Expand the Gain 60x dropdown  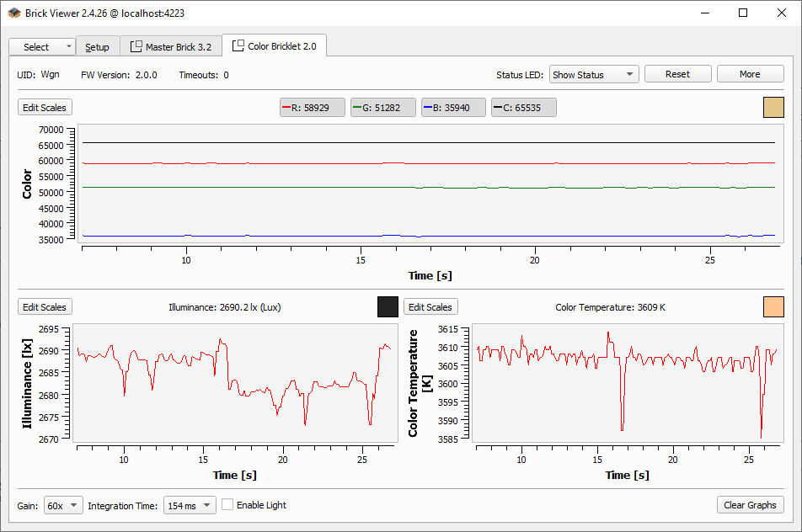pyautogui.click(x=63, y=505)
